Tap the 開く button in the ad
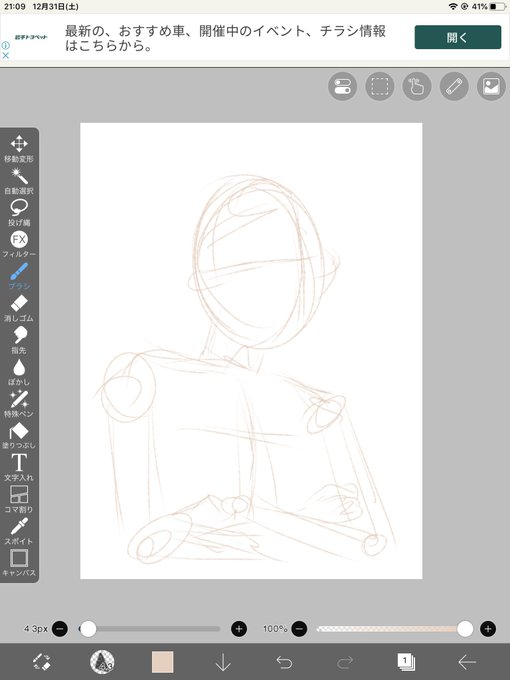The width and height of the screenshot is (510, 680). [x=458, y=37]
